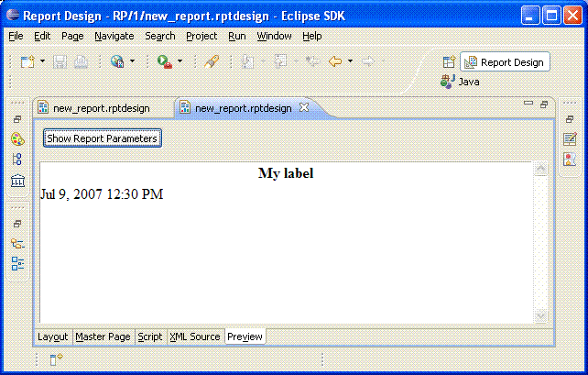Click the Forward navigation arrow icon
The image size is (588, 375).
coord(368,61)
